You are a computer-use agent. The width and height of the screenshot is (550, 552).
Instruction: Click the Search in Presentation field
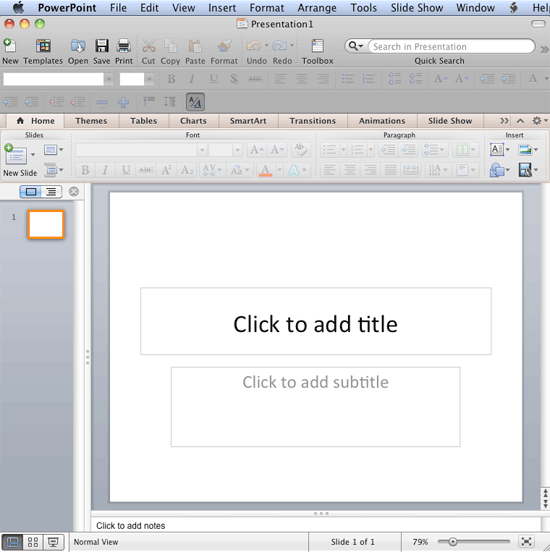pyautogui.click(x=451, y=46)
